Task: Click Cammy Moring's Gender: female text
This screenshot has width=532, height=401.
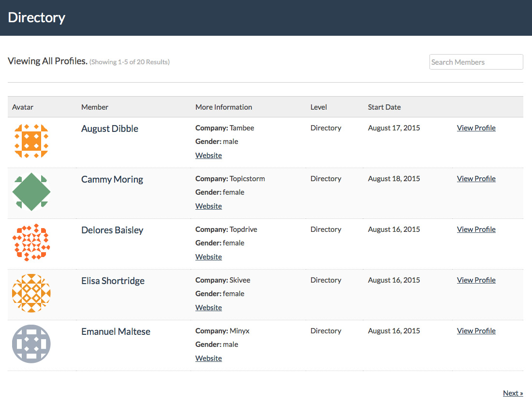Action: [x=220, y=192]
